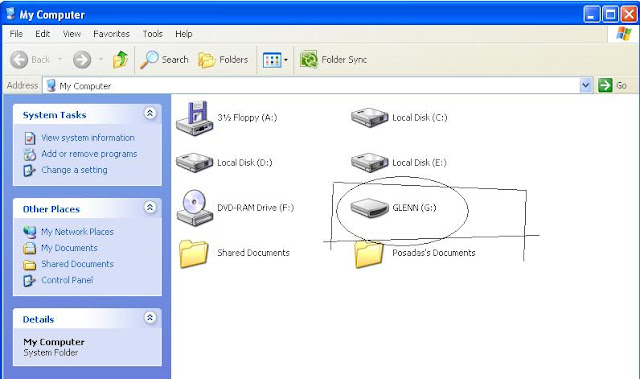This screenshot has height=379, width=640.
Task: Select the DVD-RAM Drive (F:) icon
Action: [195, 208]
